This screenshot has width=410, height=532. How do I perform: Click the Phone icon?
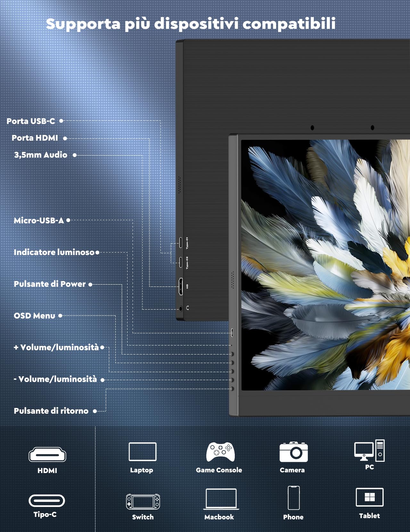click(x=293, y=498)
